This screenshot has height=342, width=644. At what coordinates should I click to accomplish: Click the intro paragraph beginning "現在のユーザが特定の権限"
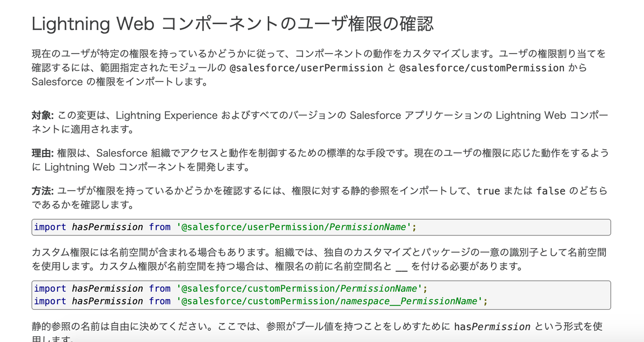(319, 68)
